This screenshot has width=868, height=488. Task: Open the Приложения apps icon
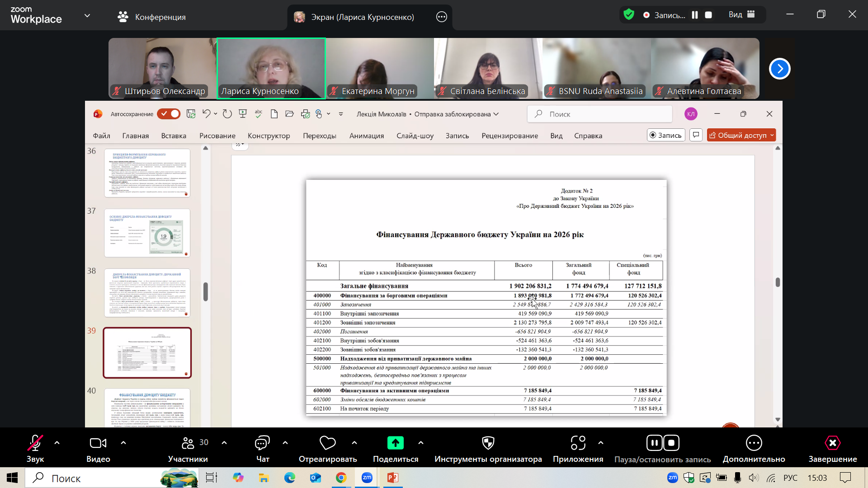pos(578,443)
